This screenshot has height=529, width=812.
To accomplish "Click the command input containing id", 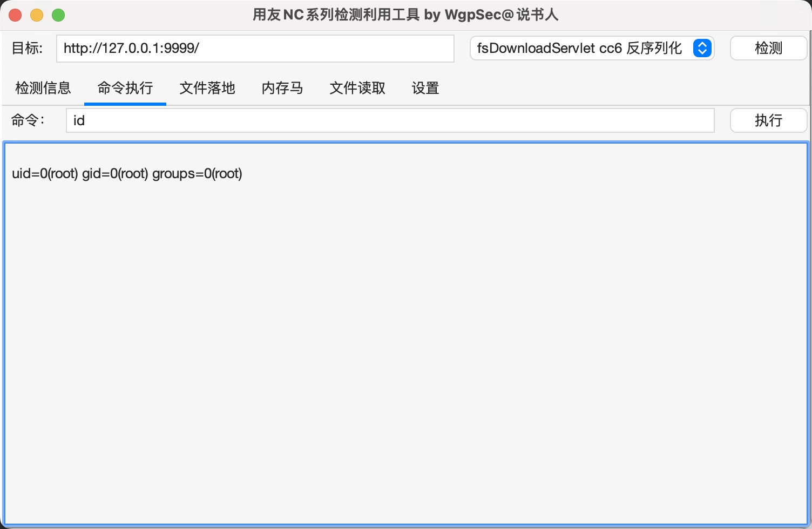I will 390,120.
